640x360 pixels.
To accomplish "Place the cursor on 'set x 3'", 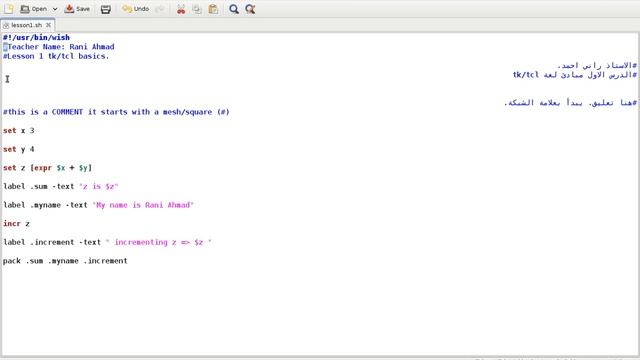I will click(18, 131).
